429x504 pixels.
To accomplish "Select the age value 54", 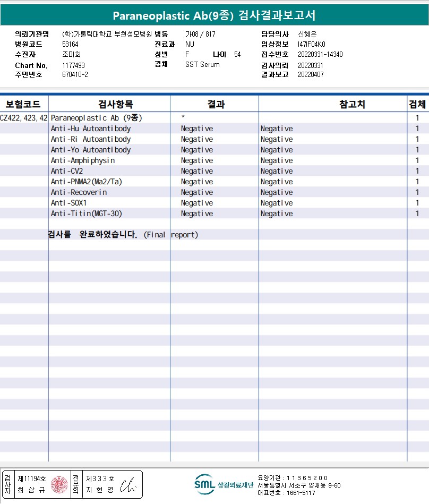I will pyautogui.click(x=237, y=54).
